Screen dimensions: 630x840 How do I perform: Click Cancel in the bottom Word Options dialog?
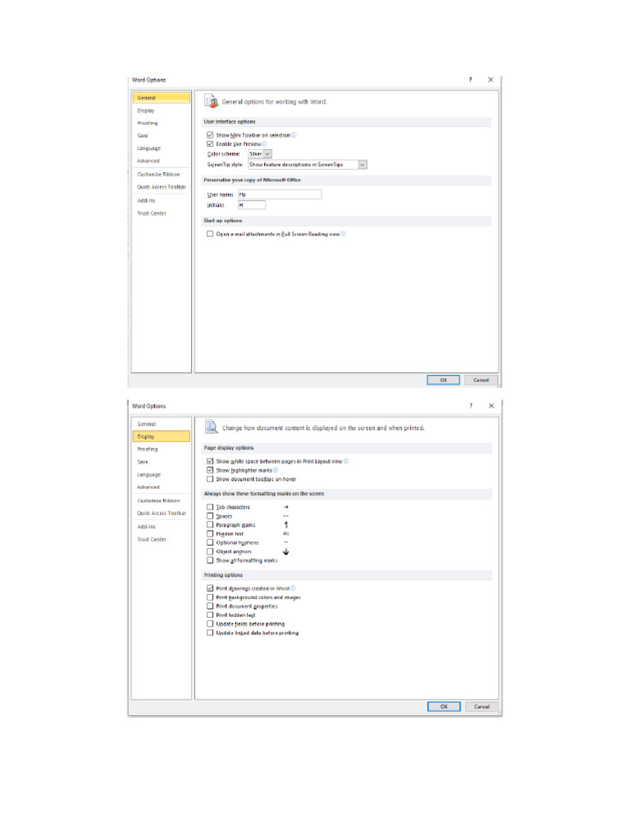click(481, 706)
